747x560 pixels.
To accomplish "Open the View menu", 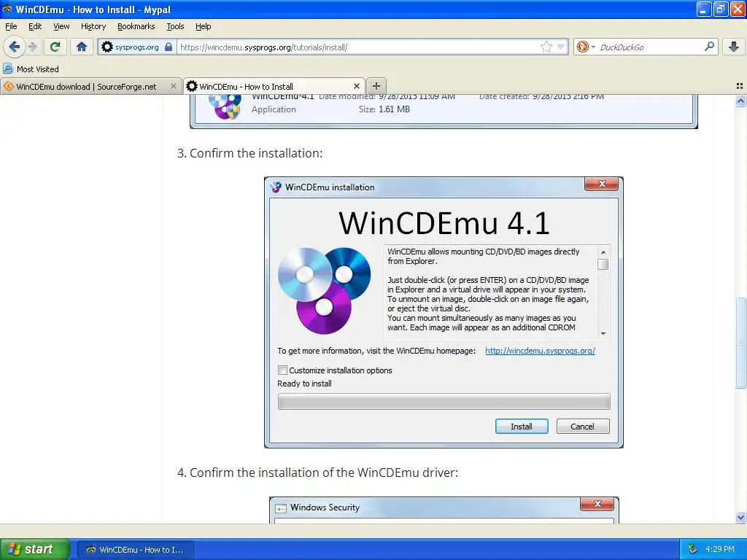I will pyautogui.click(x=61, y=27).
